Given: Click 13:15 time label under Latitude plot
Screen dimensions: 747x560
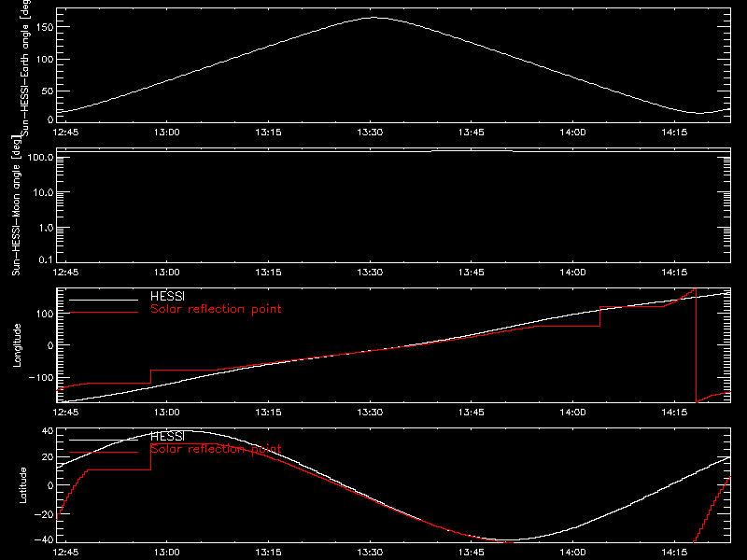Looking at the screenshot, I should tap(268, 552).
